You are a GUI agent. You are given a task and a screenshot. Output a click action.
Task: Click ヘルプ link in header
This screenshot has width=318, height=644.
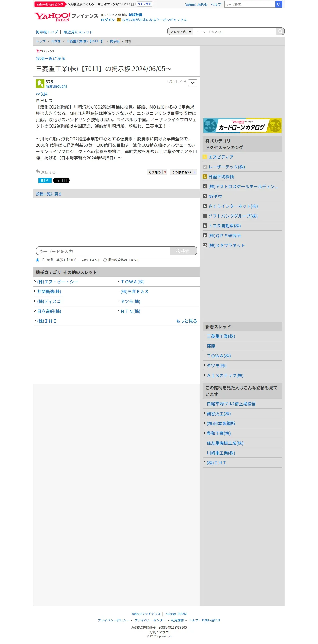coord(216,5)
